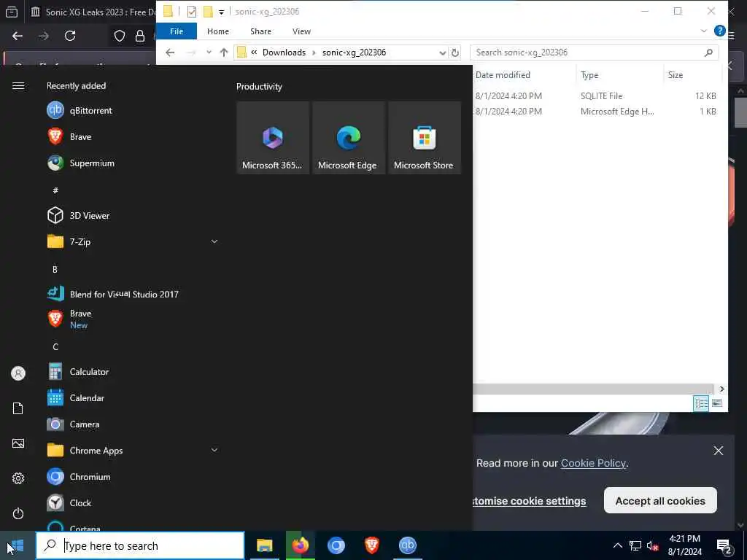
Task: Open Explorer recent locations dropdown arrow
Action: pyautogui.click(x=209, y=52)
